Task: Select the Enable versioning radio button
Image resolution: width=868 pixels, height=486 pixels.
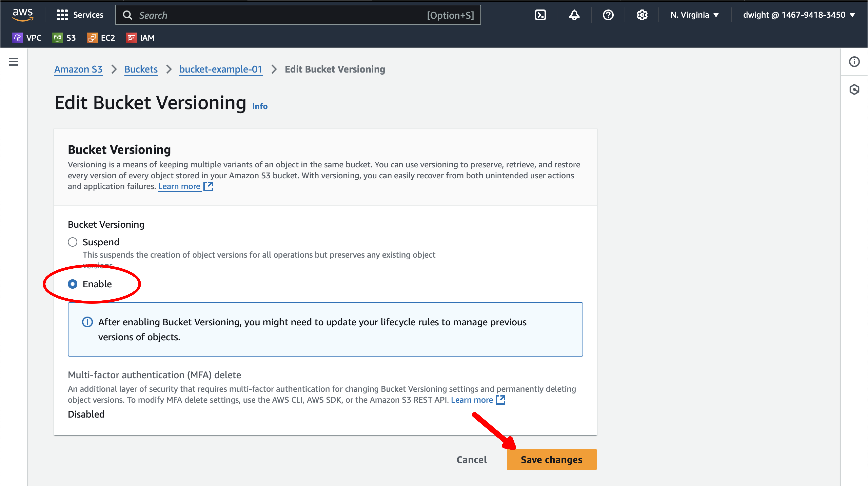Action: click(x=72, y=284)
